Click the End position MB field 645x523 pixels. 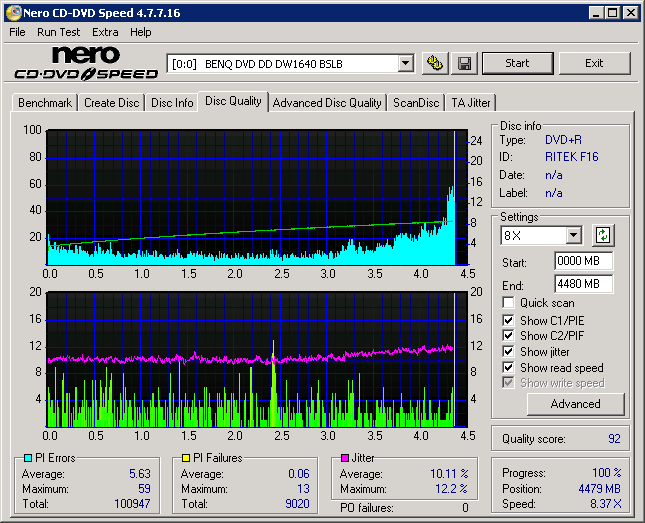coord(583,283)
